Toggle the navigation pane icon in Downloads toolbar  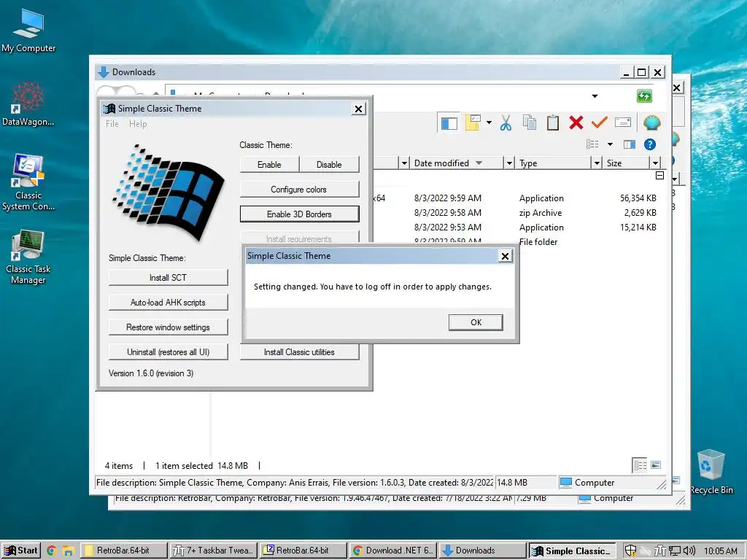tap(449, 123)
